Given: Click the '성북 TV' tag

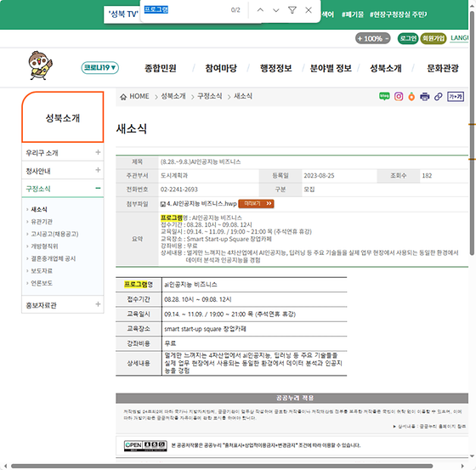Looking at the screenshot, I should (x=123, y=14).
